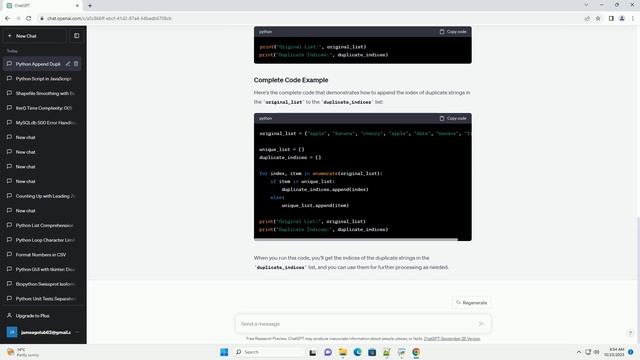The height and width of the screenshot is (360, 640).
Task: Open the Shapefile Smoothing chat
Action: pos(42,93)
